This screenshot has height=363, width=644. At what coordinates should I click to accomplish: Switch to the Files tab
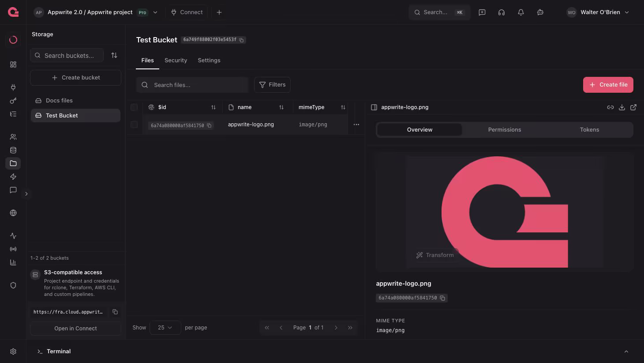[x=147, y=60]
